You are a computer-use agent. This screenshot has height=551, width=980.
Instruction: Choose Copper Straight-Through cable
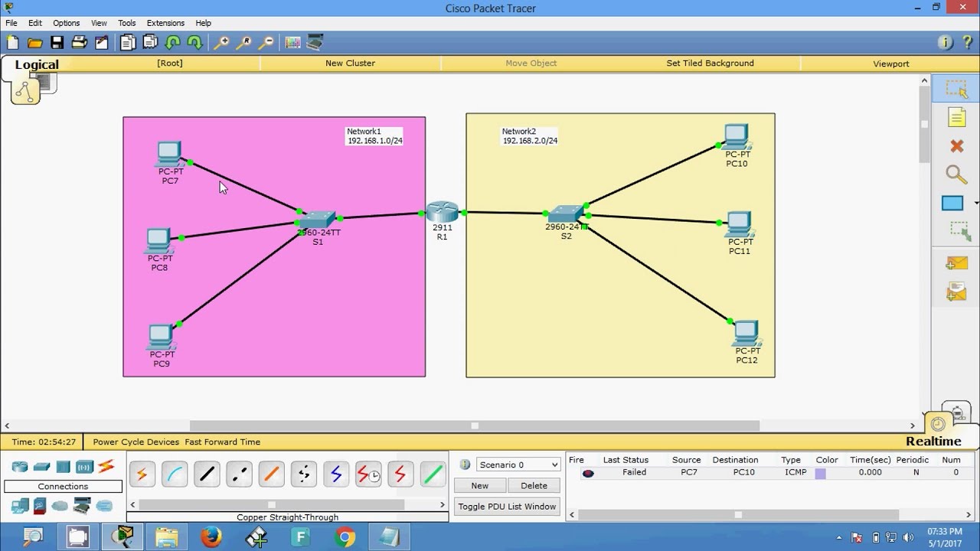pos(207,474)
